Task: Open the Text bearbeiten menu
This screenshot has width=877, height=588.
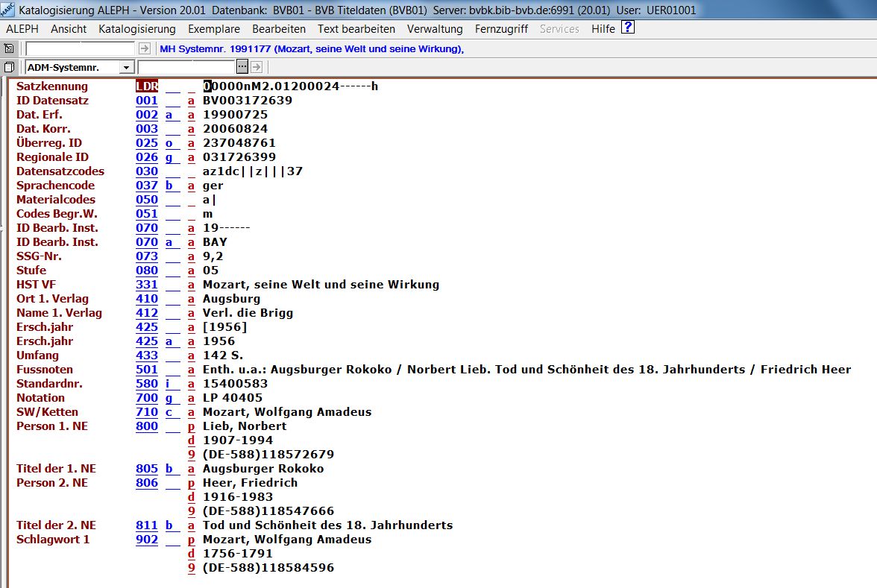Action: click(x=356, y=29)
